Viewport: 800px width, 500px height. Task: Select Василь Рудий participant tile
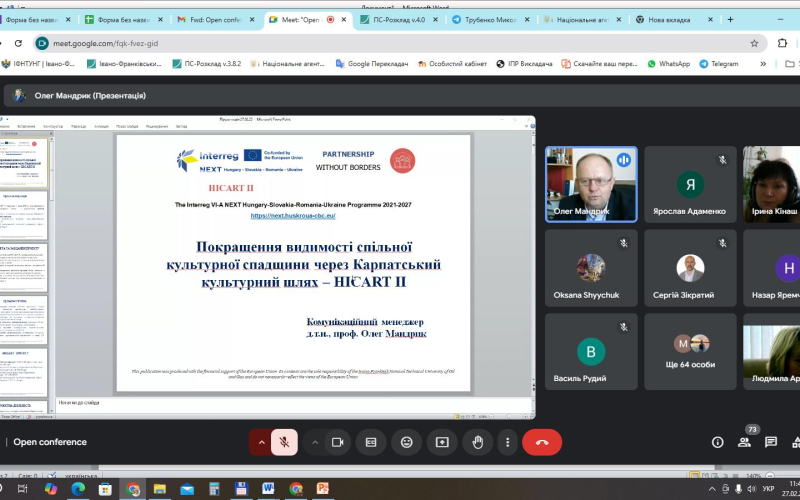pyautogui.click(x=591, y=352)
